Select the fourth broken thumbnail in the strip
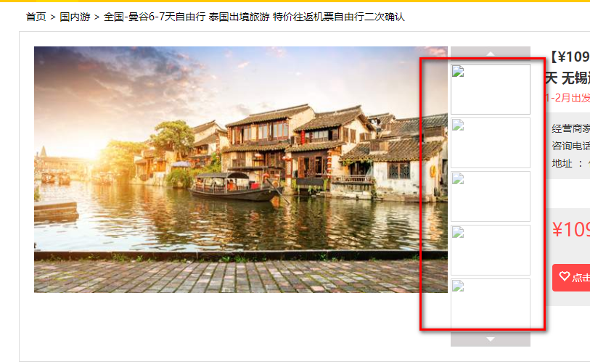 click(x=491, y=250)
